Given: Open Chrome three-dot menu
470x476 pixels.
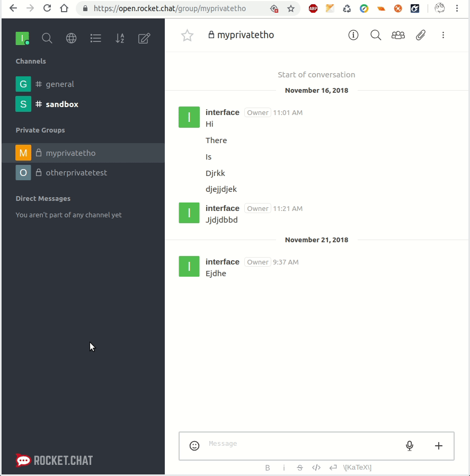Looking at the screenshot, I should tap(457, 8).
